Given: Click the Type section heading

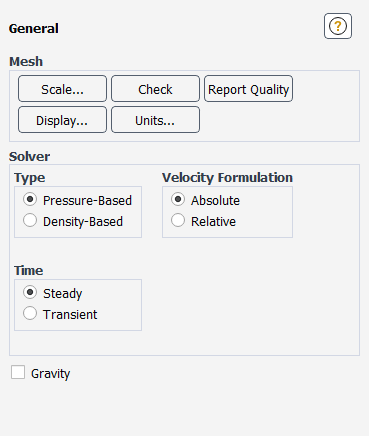Looking at the screenshot, I should click(x=29, y=178).
